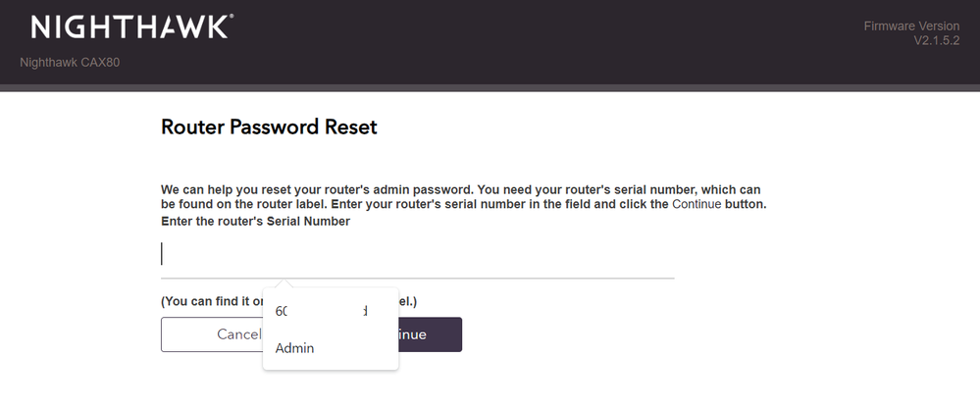The height and width of the screenshot is (409, 980).
Task: Click the autofill popup's pointer arrow
Action: pyautogui.click(x=284, y=283)
